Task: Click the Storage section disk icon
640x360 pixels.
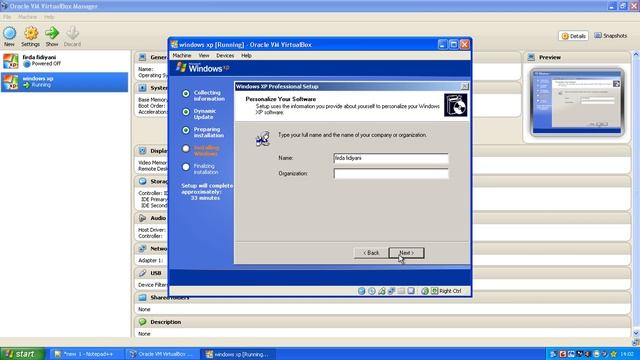Action: tap(142, 181)
